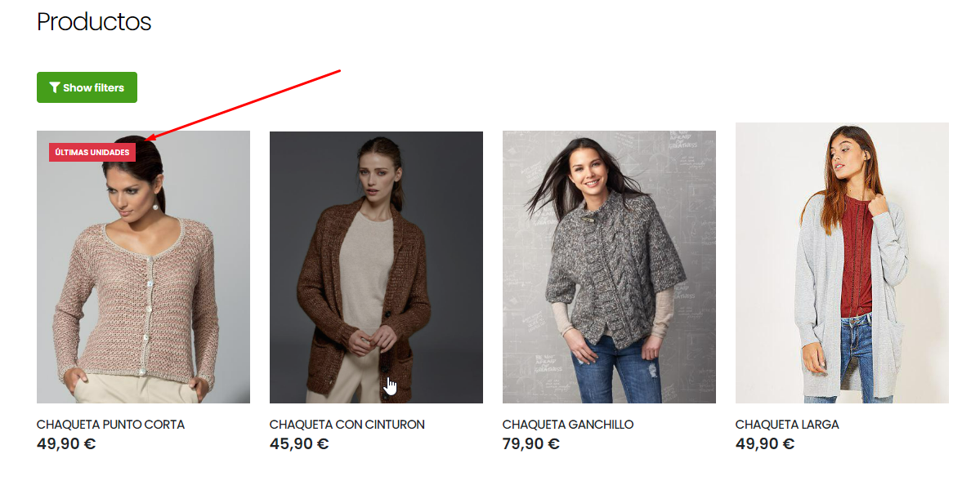Image resolution: width=980 pixels, height=481 pixels.
Task: Click the red annotation arrow line
Action: click(x=244, y=105)
